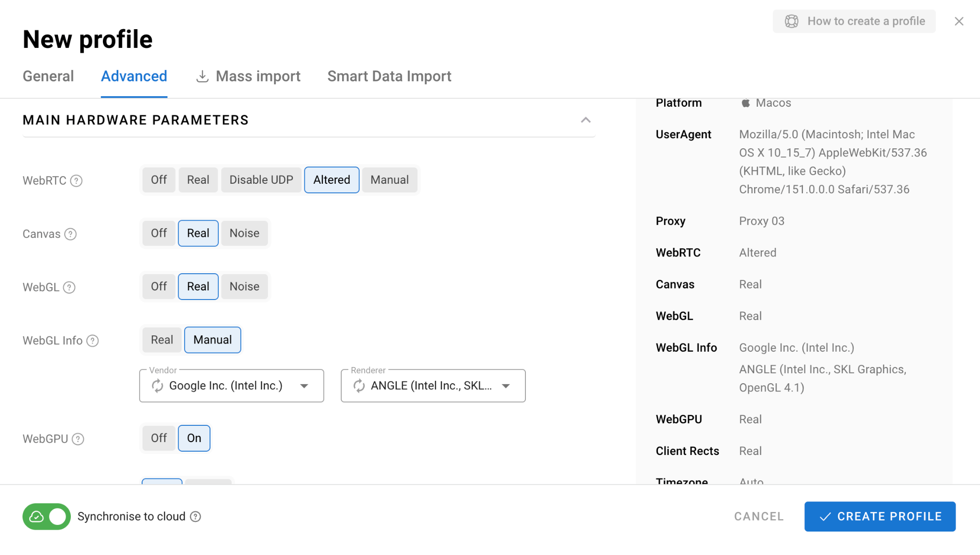This screenshot has width=980, height=555.
Task: Click the Mass import download icon
Action: click(x=202, y=77)
